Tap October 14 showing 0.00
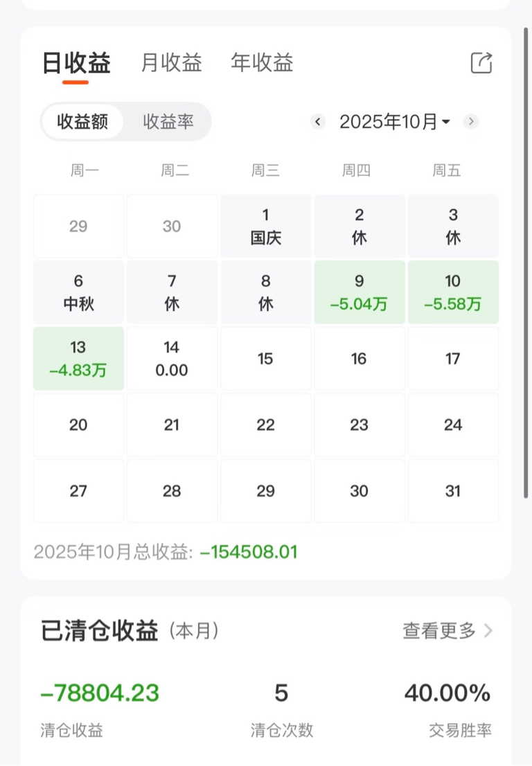This screenshot has height=766, width=532. coord(172,359)
